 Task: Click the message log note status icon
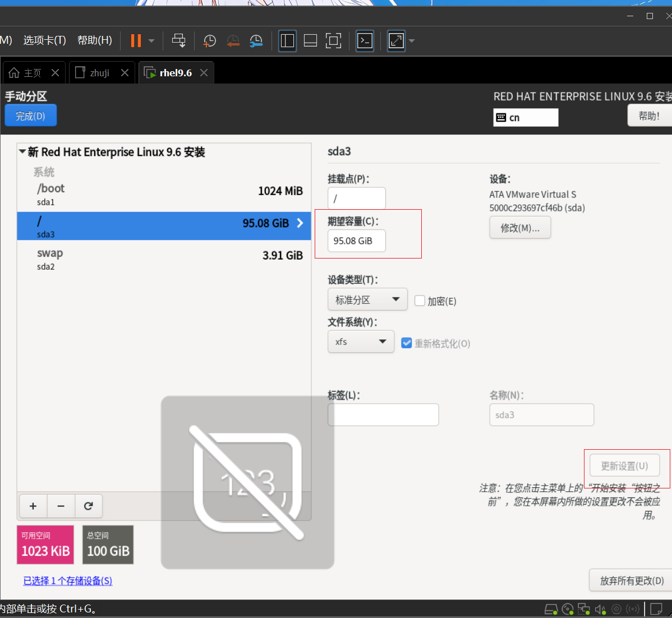656,609
